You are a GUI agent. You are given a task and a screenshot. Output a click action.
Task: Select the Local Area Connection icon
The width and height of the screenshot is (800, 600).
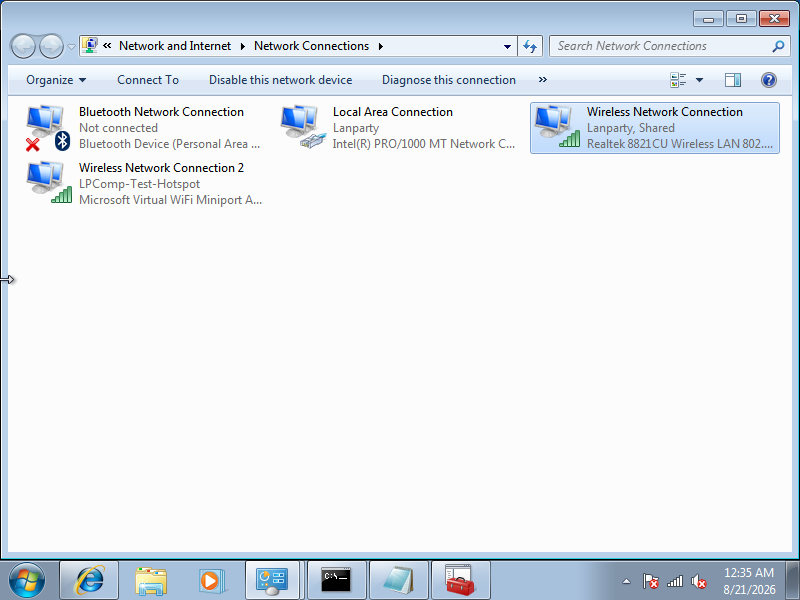click(303, 128)
